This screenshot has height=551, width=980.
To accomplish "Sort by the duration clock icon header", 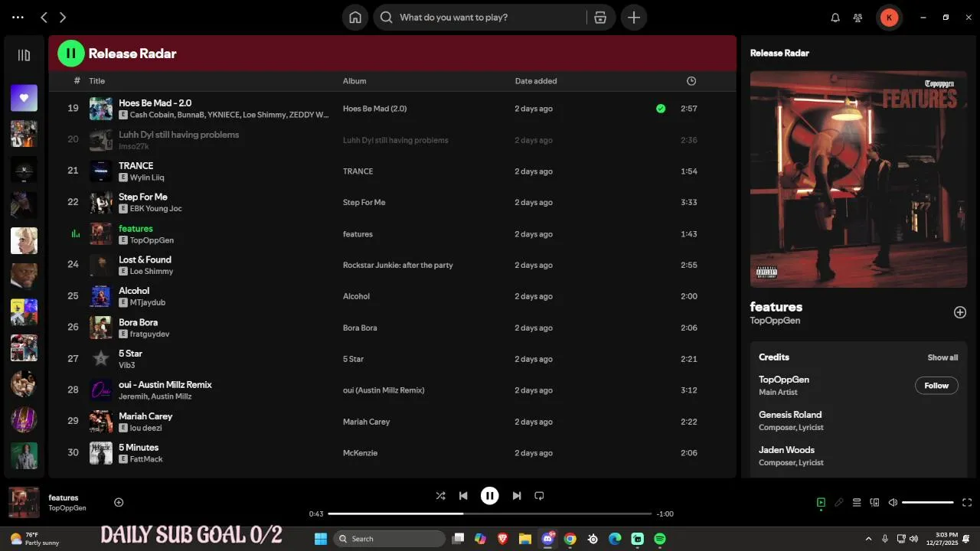I will [691, 81].
